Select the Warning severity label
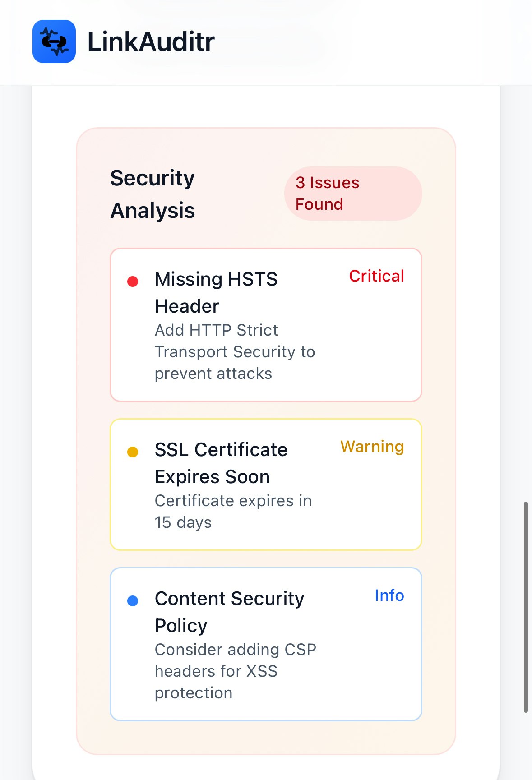This screenshot has width=532, height=780. tap(372, 447)
